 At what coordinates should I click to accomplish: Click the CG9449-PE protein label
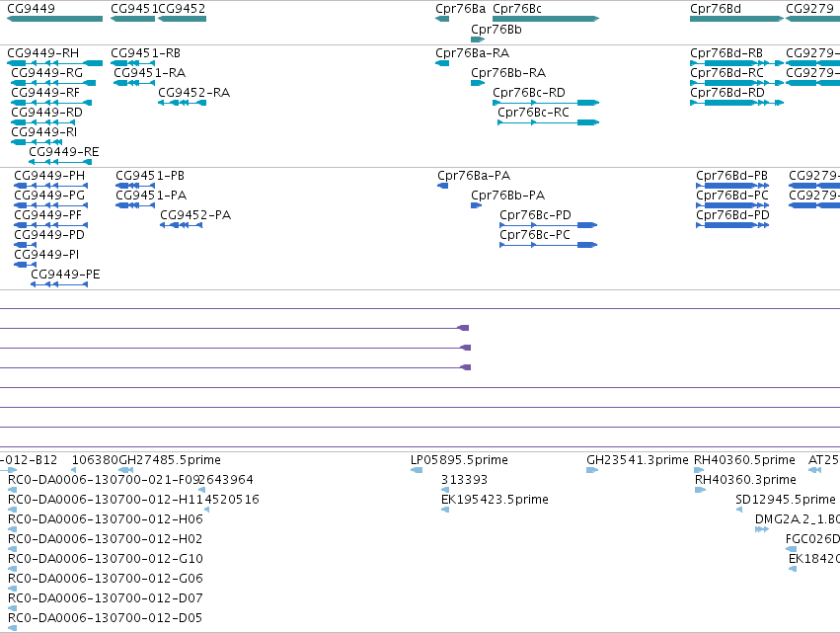pyautogui.click(x=65, y=275)
